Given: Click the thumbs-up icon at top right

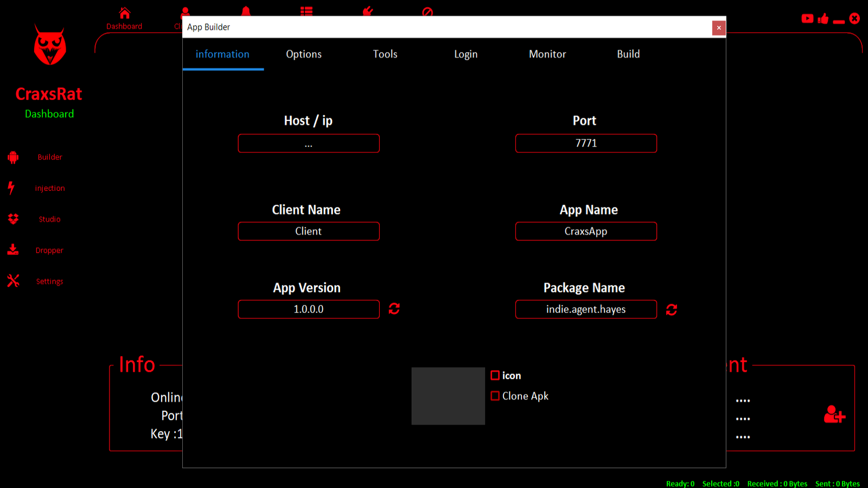Looking at the screenshot, I should coord(824,18).
